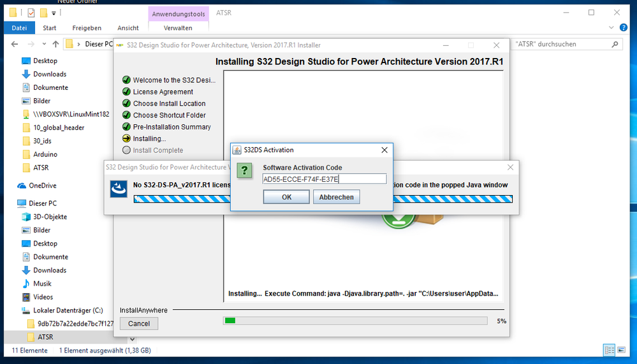The width and height of the screenshot is (637, 364).
Task: Expand the ribbon with the chevron
Action: [611, 27]
